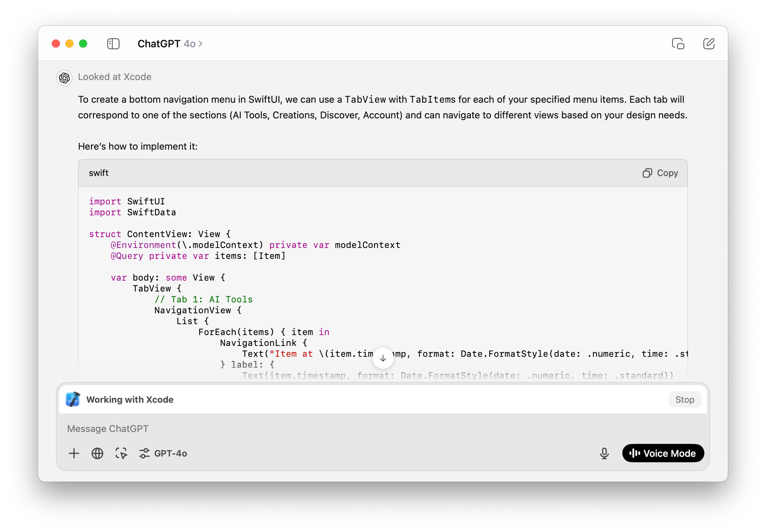Close the window with red button

56,44
